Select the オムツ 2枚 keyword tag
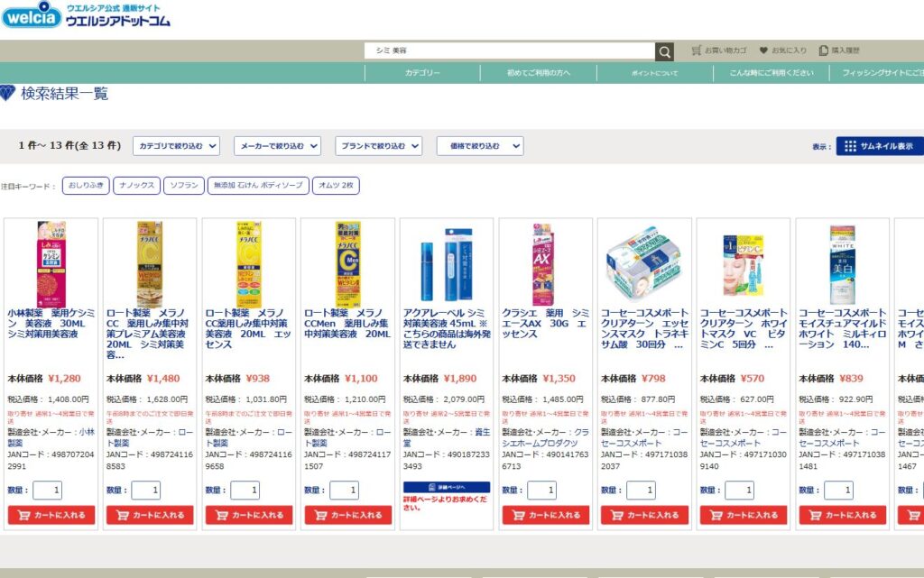Image resolution: width=924 pixels, height=578 pixels. [x=336, y=186]
